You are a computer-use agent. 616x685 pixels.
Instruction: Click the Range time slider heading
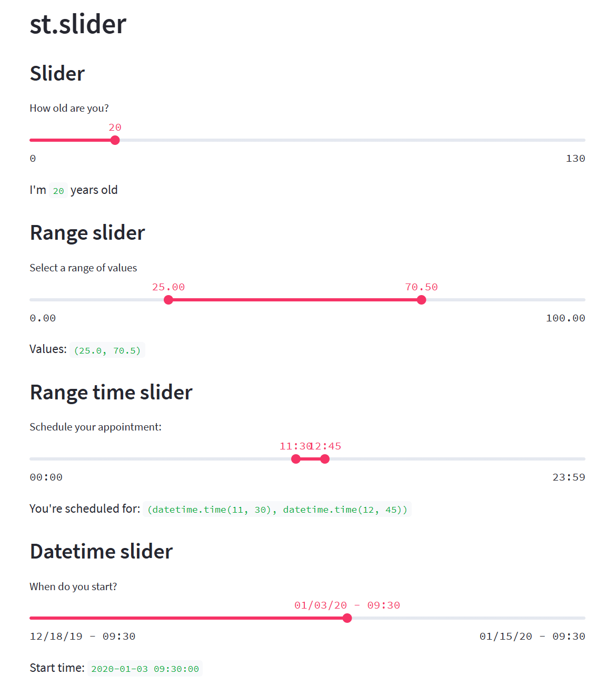pyautogui.click(x=111, y=393)
